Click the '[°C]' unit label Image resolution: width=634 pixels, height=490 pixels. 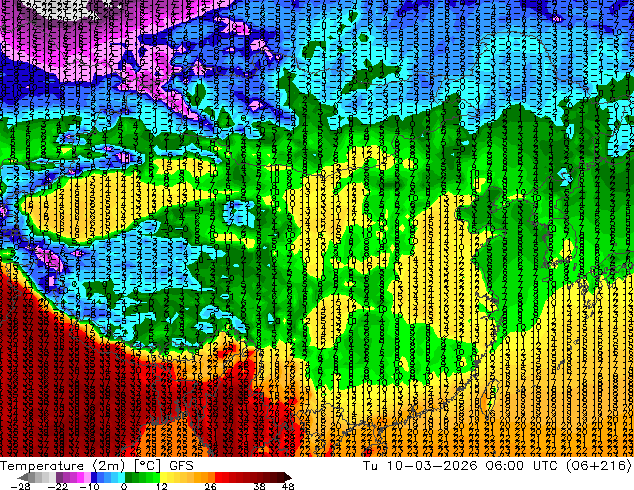pyautogui.click(x=148, y=466)
